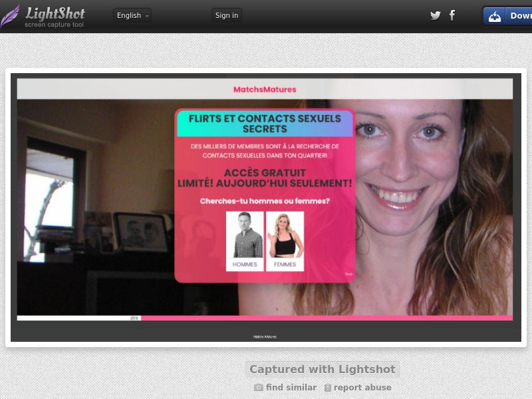Open the report abuse link
This screenshot has width=532, height=399.
(x=362, y=388)
